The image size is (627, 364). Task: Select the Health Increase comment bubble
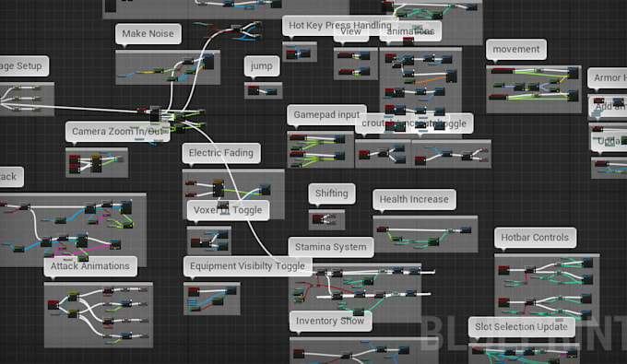(x=414, y=199)
